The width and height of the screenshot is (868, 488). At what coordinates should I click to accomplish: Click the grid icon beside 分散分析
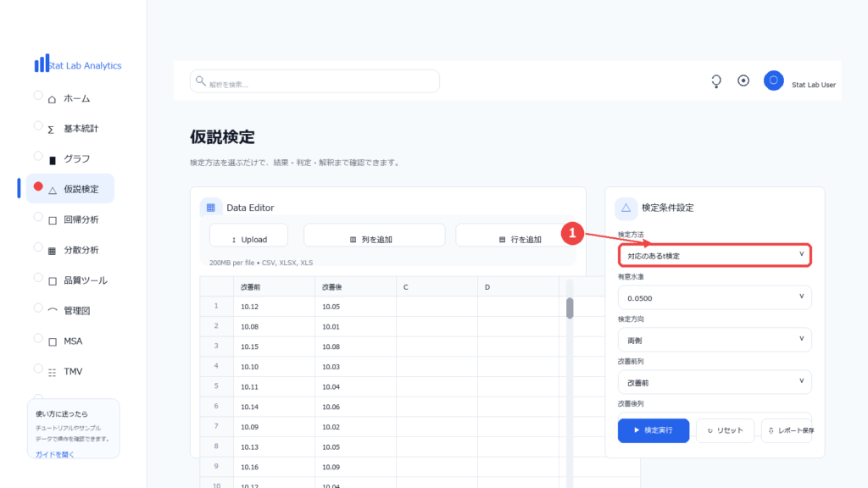(x=52, y=251)
